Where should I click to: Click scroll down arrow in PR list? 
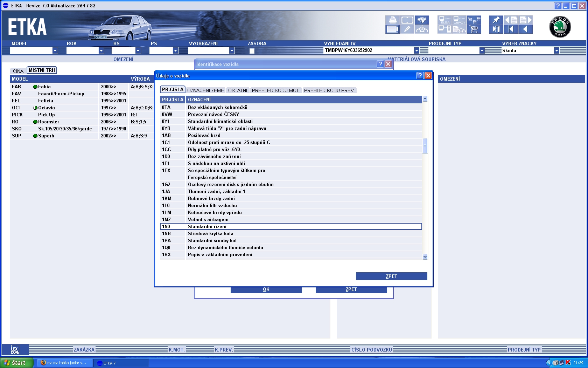pyautogui.click(x=425, y=257)
